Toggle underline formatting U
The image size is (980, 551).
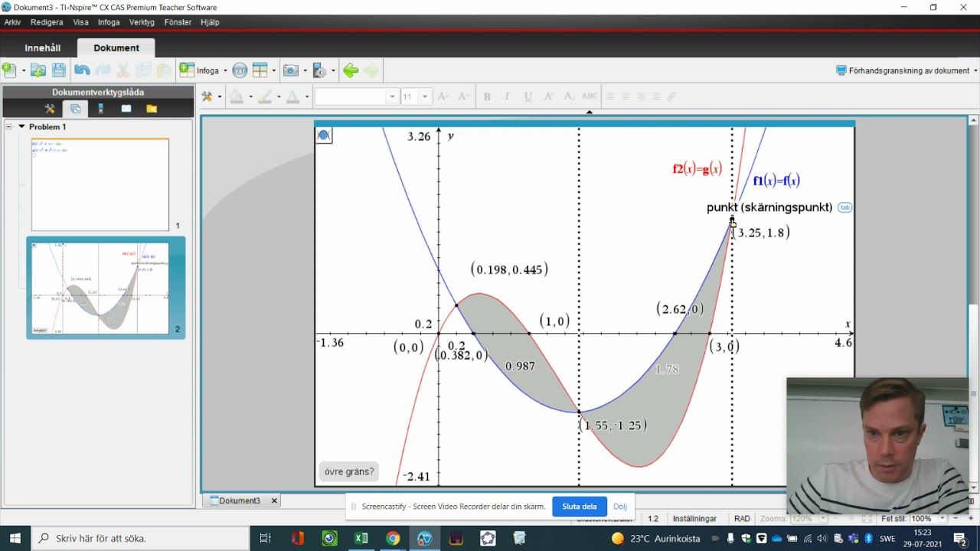528,96
